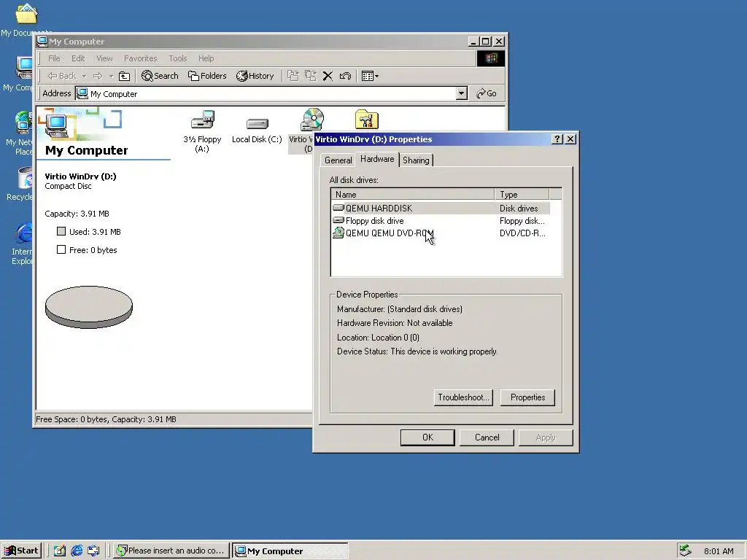Image resolution: width=747 pixels, height=560 pixels.
Task: Select the My Computer desktop icon
Action: (x=24, y=68)
